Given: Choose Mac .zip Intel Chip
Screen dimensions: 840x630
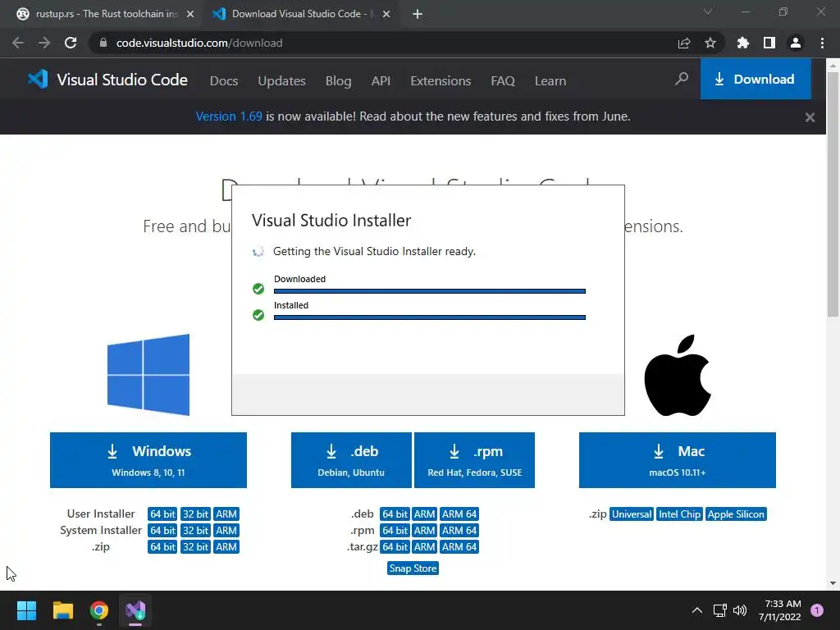Looking at the screenshot, I should [679, 514].
